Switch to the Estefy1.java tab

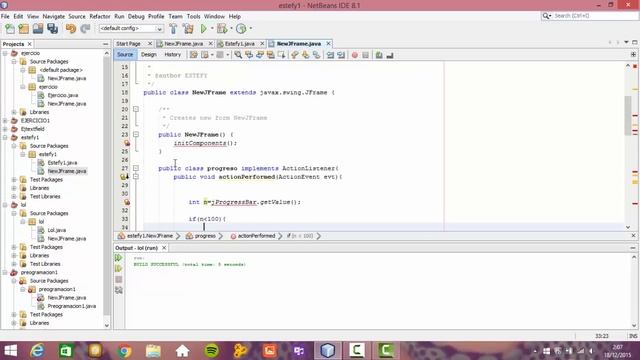pos(240,44)
